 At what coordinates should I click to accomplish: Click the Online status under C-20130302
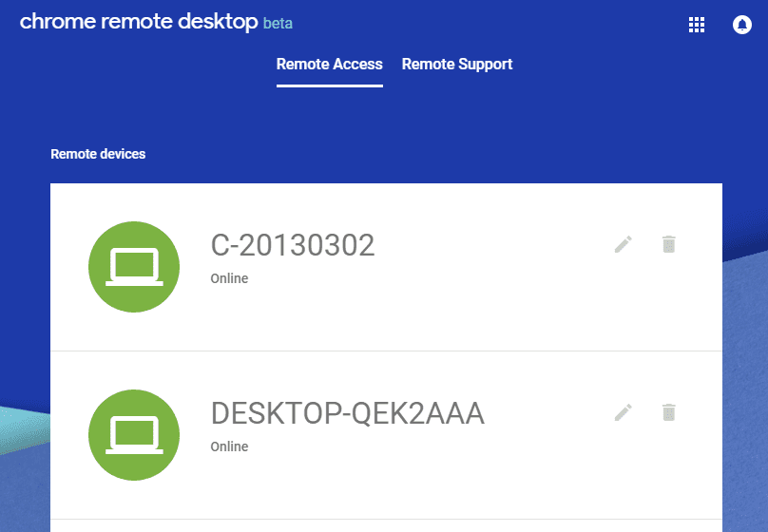click(x=229, y=279)
